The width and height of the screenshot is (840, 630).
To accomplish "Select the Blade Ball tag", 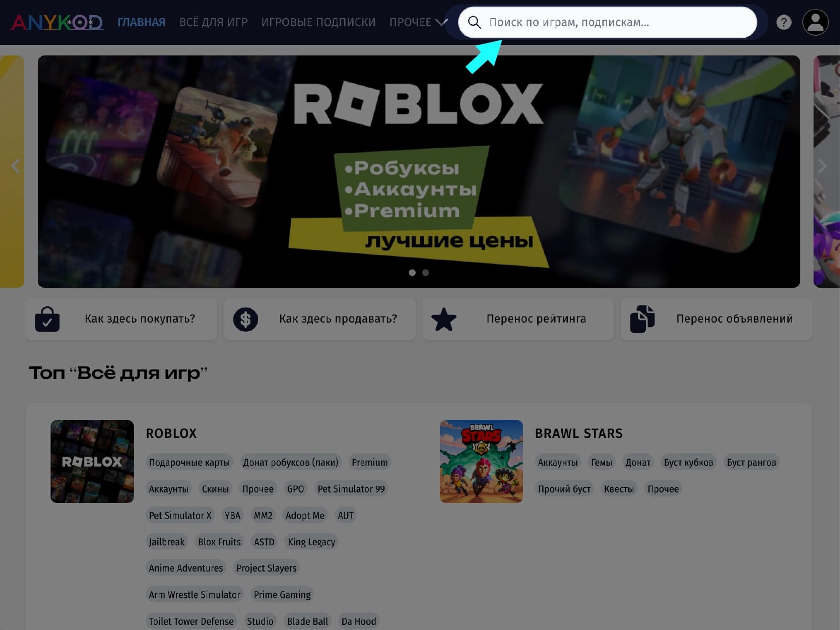I will coord(307,621).
